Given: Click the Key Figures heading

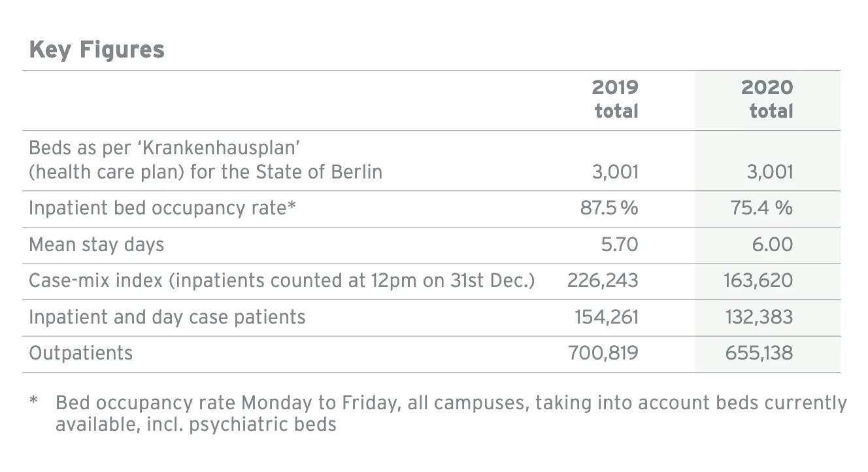Looking at the screenshot, I should click(97, 50).
